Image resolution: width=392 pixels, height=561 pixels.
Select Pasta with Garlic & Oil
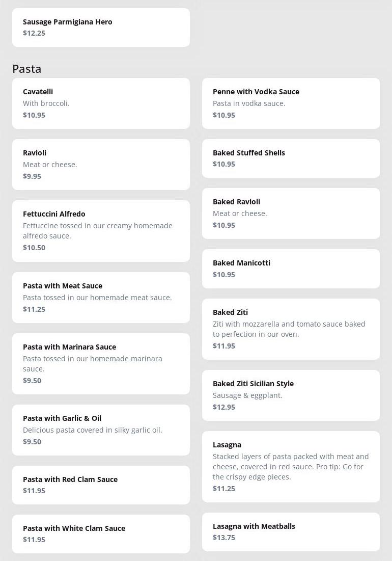click(x=101, y=430)
